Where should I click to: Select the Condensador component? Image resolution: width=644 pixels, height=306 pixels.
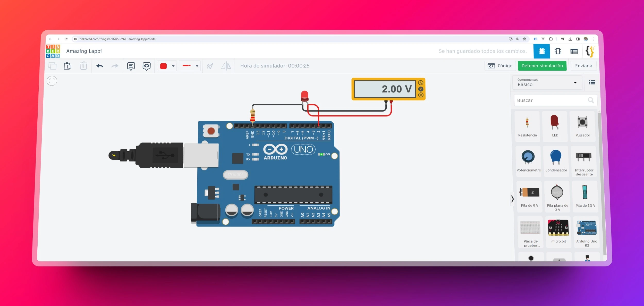pyautogui.click(x=556, y=161)
